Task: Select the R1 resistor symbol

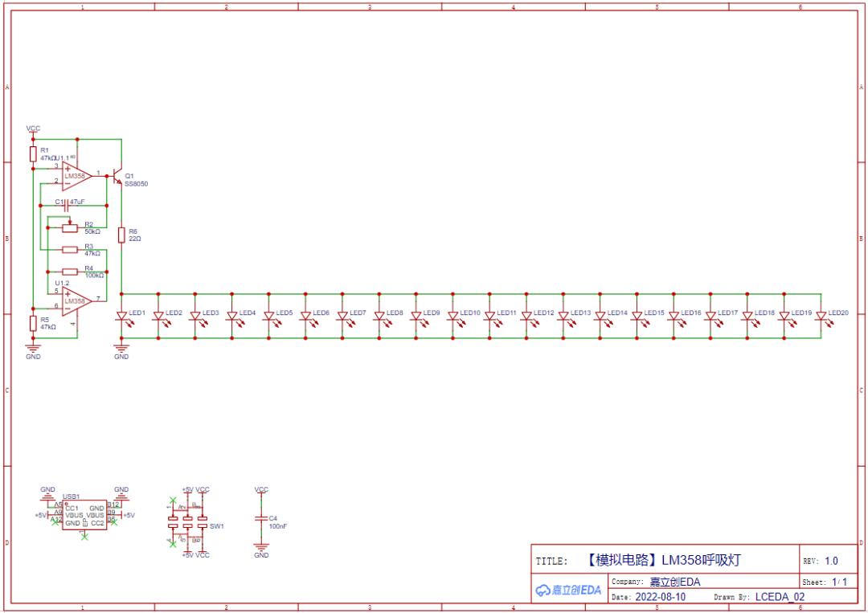Action: (33, 154)
